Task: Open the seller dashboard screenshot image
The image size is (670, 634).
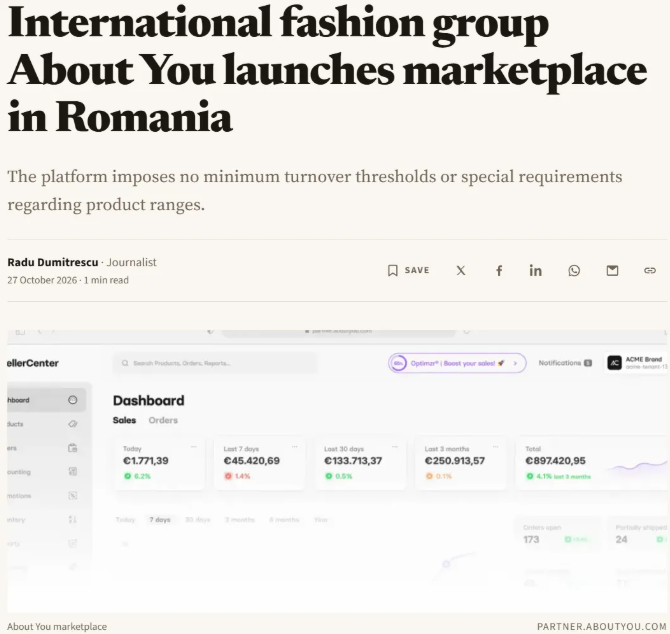Action: pos(337,472)
